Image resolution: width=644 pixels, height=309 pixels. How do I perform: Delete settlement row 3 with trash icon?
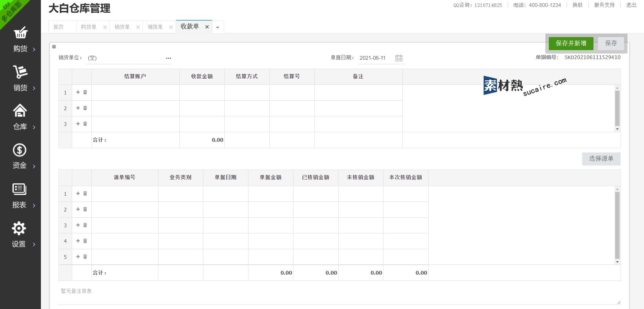pyautogui.click(x=85, y=124)
